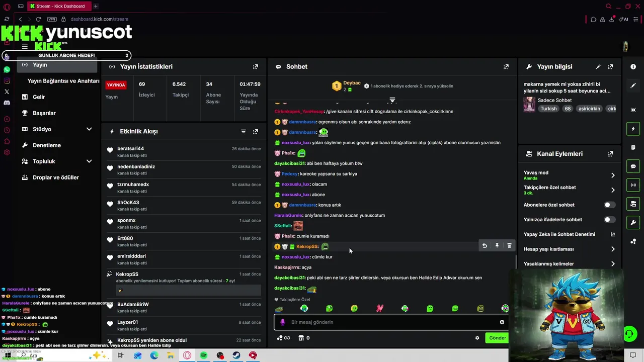The height and width of the screenshot is (362, 644).
Task: Delete the KekropSS chat message
Action: point(509,246)
